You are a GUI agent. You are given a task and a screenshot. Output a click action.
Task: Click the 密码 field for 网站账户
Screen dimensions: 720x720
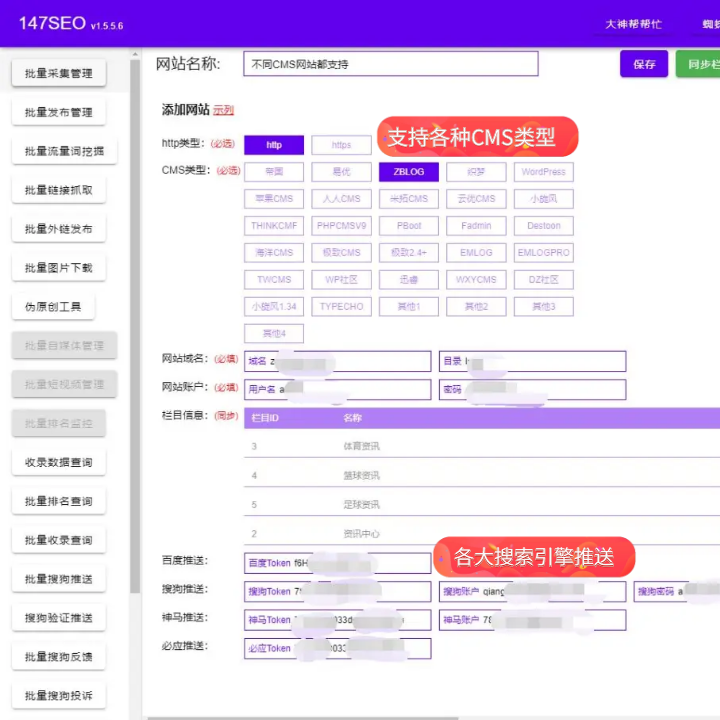click(x=533, y=389)
